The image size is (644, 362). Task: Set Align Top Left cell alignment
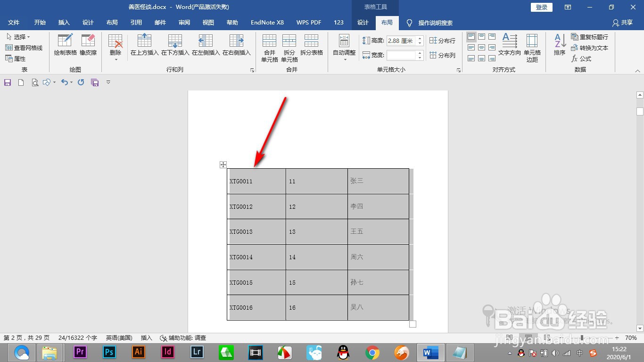(x=471, y=37)
